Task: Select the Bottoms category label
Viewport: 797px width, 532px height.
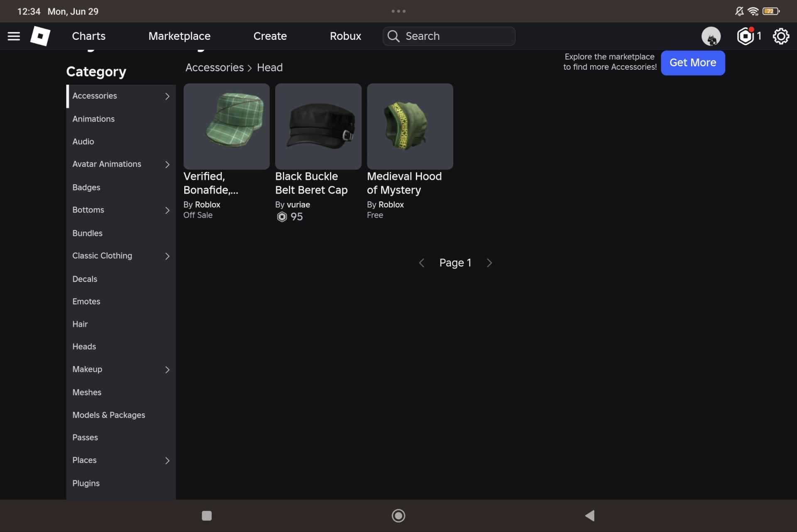Action: tap(88, 210)
